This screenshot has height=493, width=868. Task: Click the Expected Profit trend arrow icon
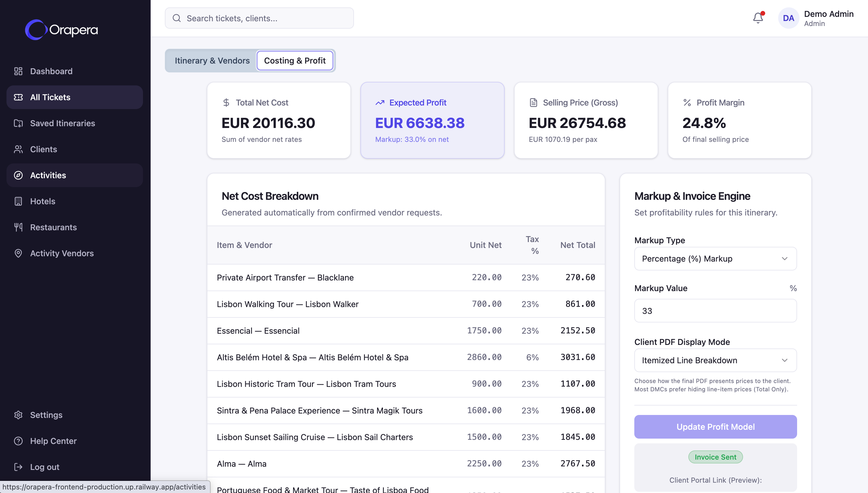(x=380, y=103)
